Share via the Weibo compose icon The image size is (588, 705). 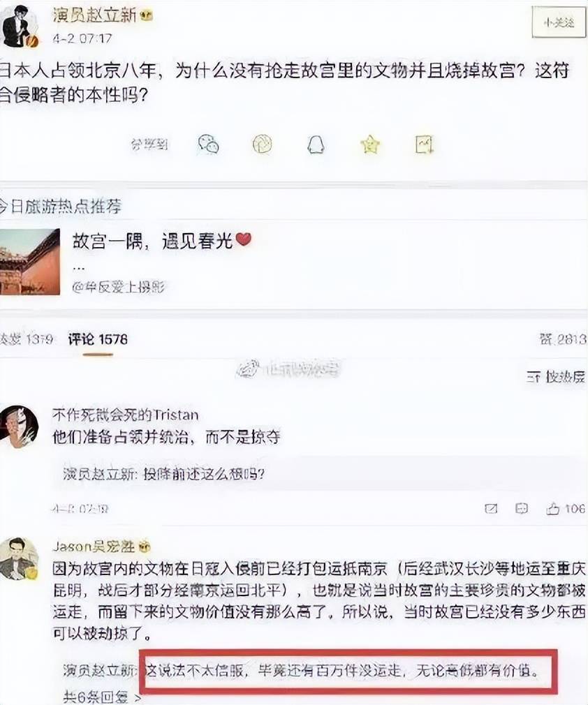tap(425, 144)
